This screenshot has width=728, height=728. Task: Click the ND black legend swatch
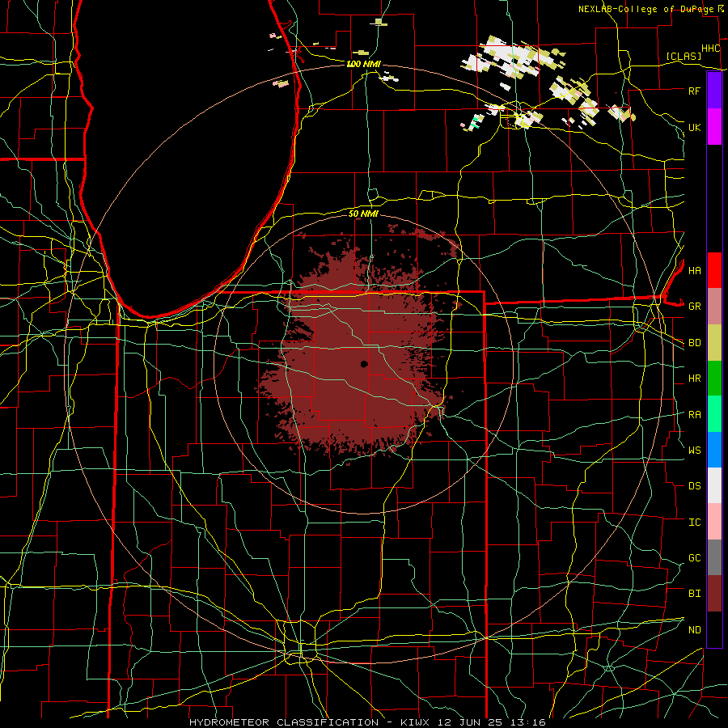tap(714, 629)
